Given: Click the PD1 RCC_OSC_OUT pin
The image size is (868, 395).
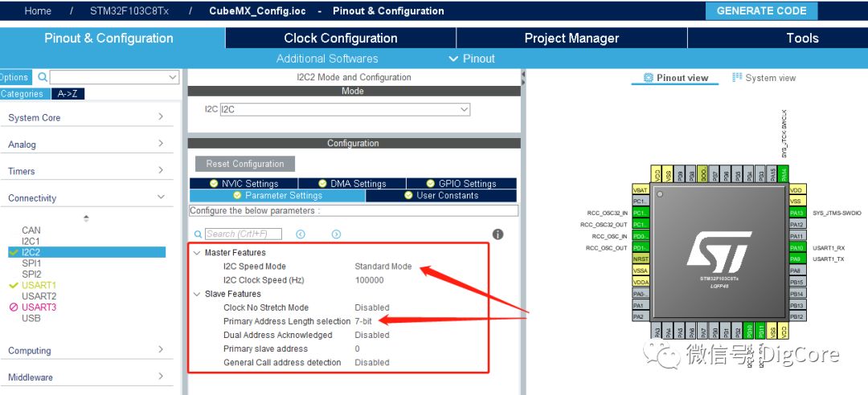Looking at the screenshot, I should pyautogui.click(x=640, y=248).
